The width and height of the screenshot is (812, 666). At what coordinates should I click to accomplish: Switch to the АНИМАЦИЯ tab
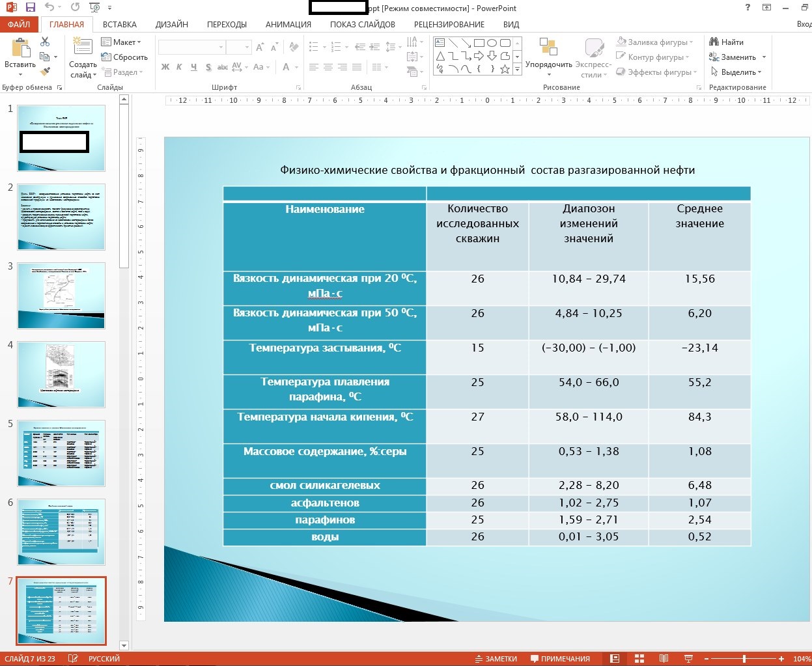click(288, 25)
